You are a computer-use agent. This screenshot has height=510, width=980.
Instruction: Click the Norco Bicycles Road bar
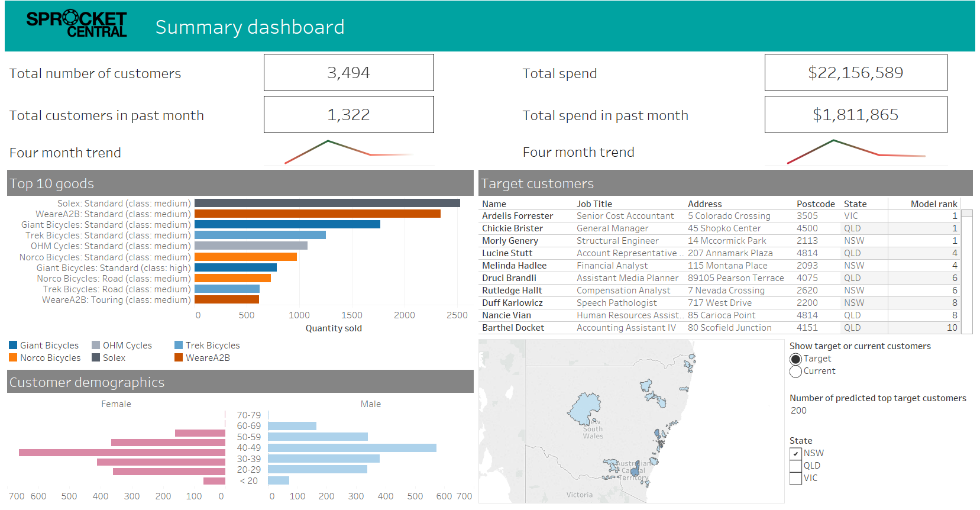(232, 278)
